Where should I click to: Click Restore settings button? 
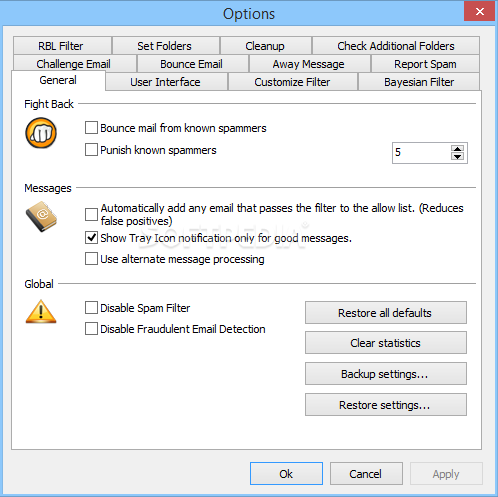click(386, 405)
